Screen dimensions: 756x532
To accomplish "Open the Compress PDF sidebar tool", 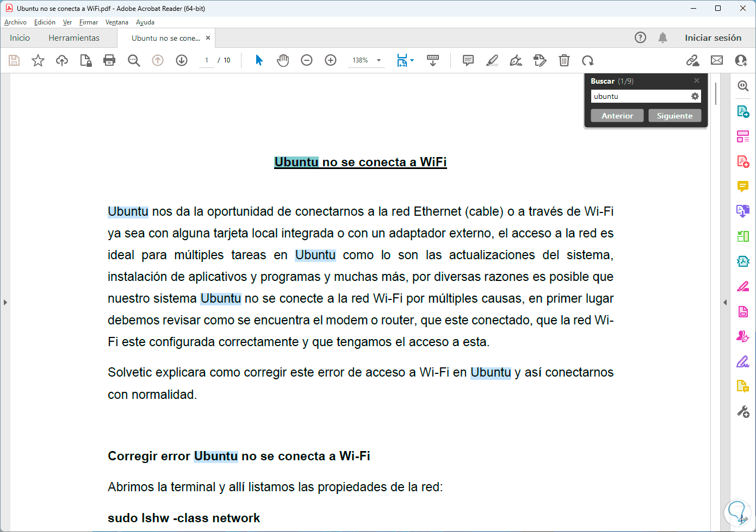I will [x=743, y=261].
